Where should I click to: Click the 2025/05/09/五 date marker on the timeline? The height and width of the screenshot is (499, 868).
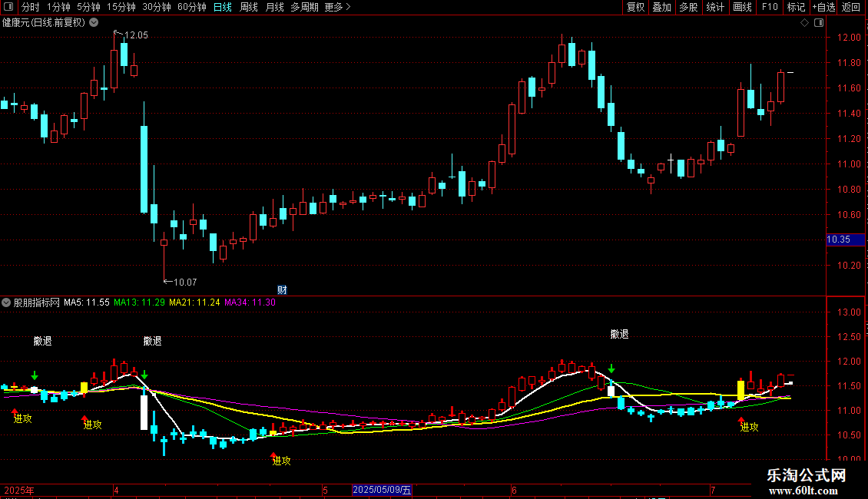coord(382,490)
